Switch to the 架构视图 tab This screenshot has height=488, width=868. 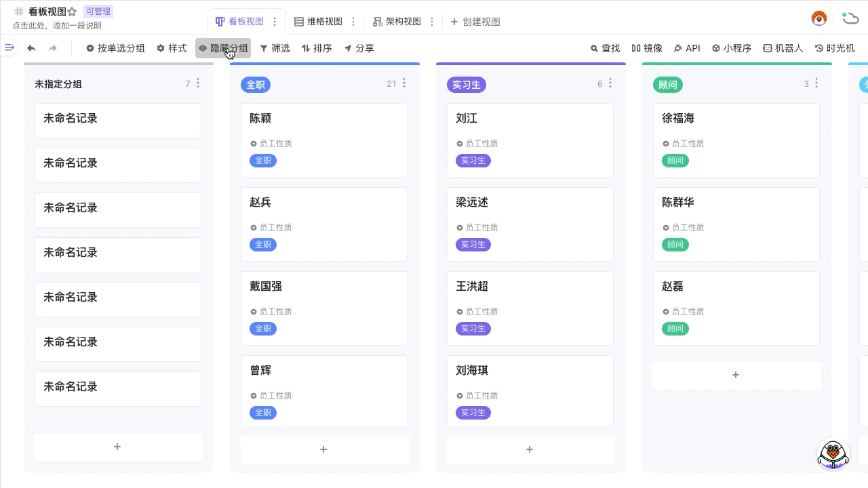pos(397,22)
